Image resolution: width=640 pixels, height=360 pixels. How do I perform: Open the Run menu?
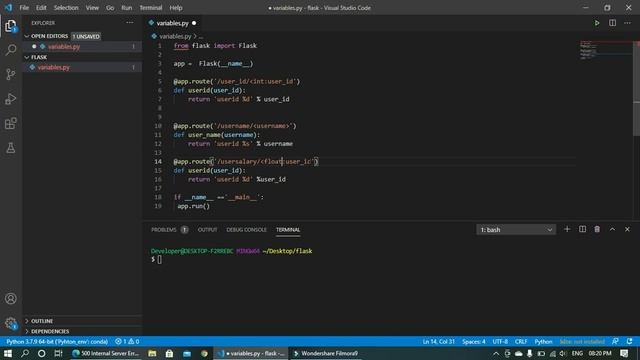tap(127, 8)
